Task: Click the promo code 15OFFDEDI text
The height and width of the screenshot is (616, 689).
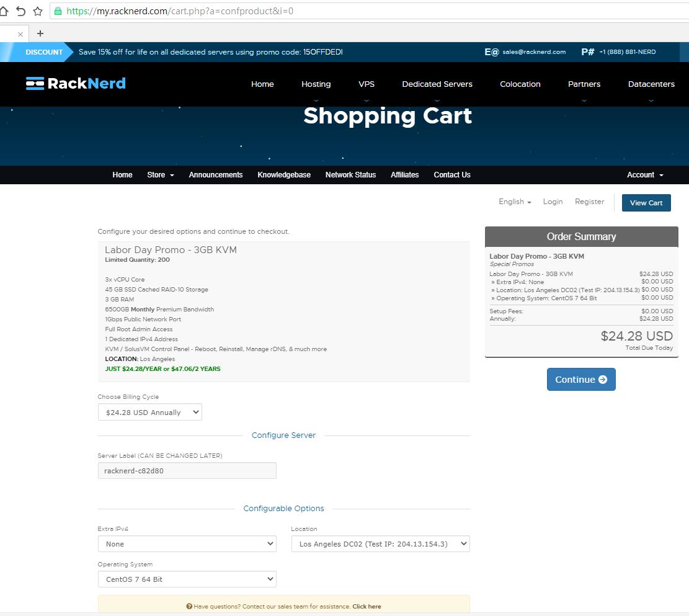Action: (322, 52)
